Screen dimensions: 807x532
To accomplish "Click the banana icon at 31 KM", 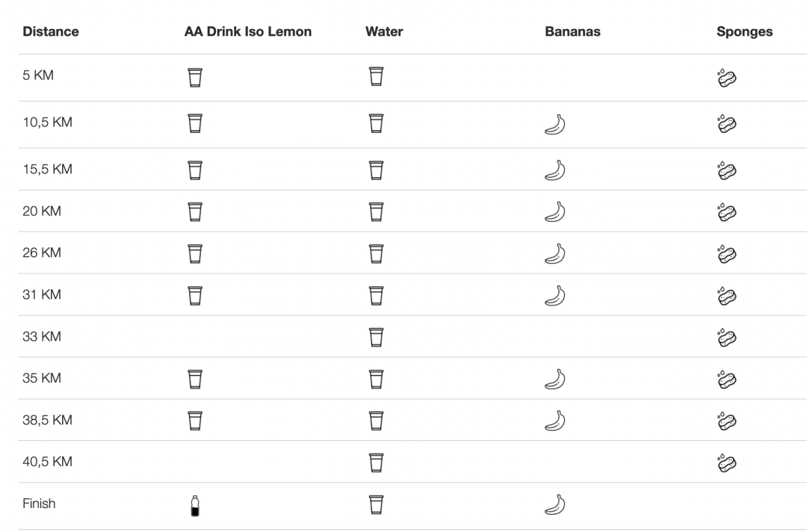I will [555, 296].
